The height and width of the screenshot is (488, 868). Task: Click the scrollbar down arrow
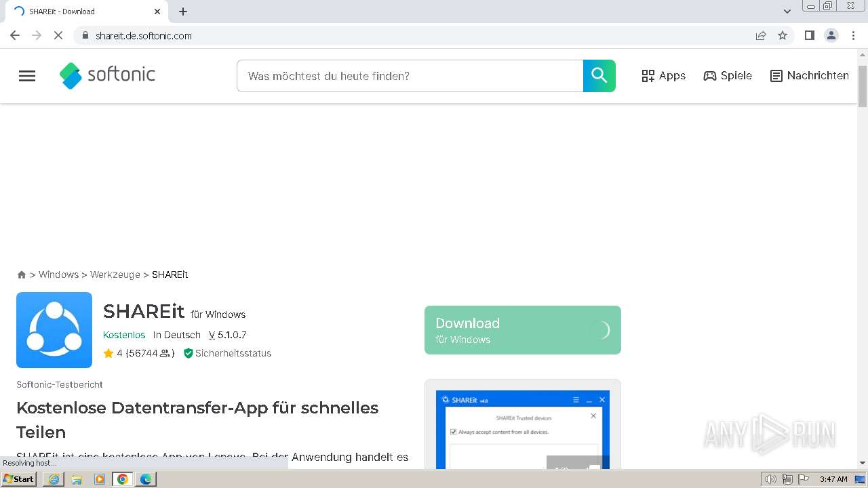[x=863, y=463]
